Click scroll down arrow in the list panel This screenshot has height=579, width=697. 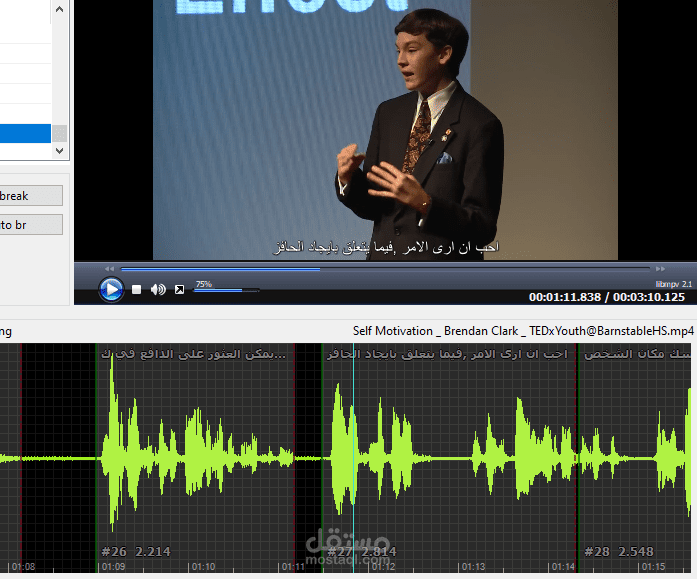(60, 151)
